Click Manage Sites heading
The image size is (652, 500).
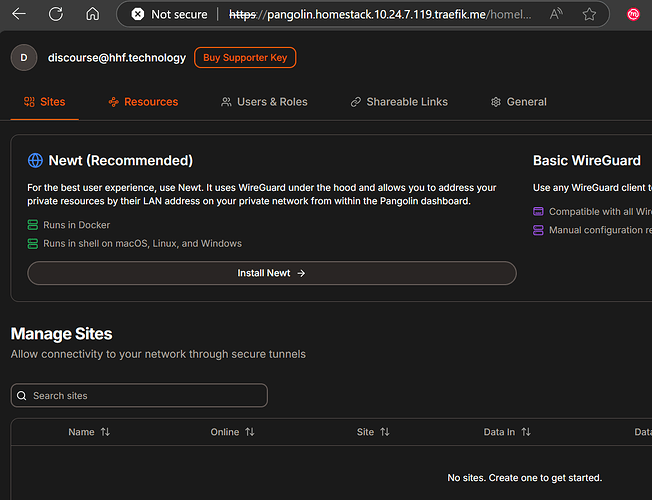[62, 334]
